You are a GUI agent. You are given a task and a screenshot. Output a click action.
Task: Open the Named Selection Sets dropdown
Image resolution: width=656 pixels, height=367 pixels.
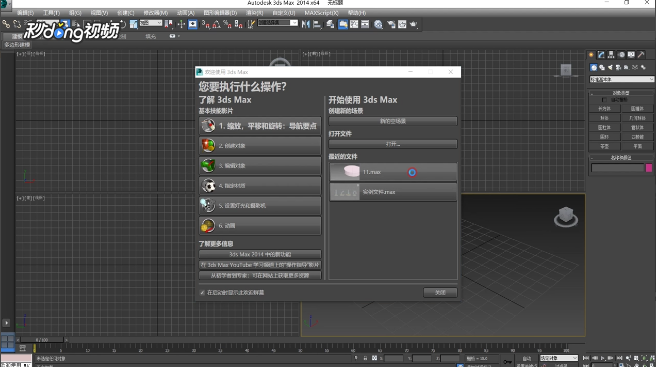coord(278,23)
